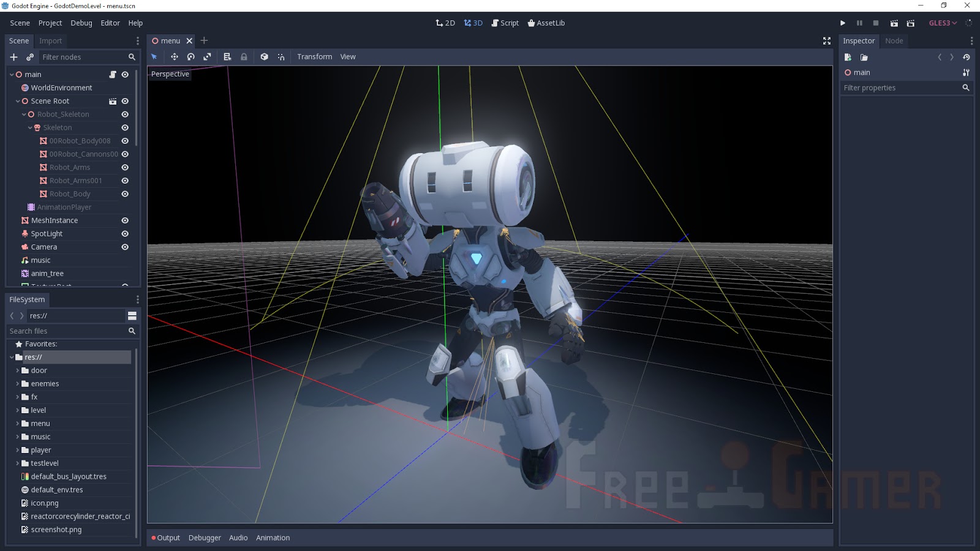
Task: Toggle visibility of the Camera node
Action: click(x=125, y=247)
